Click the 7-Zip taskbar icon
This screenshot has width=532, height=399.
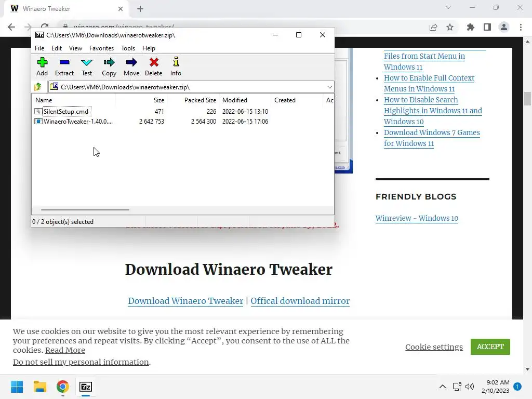[x=86, y=387]
